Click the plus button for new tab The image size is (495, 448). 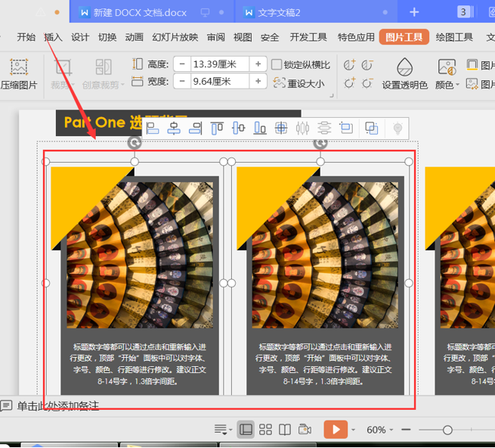(414, 12)
